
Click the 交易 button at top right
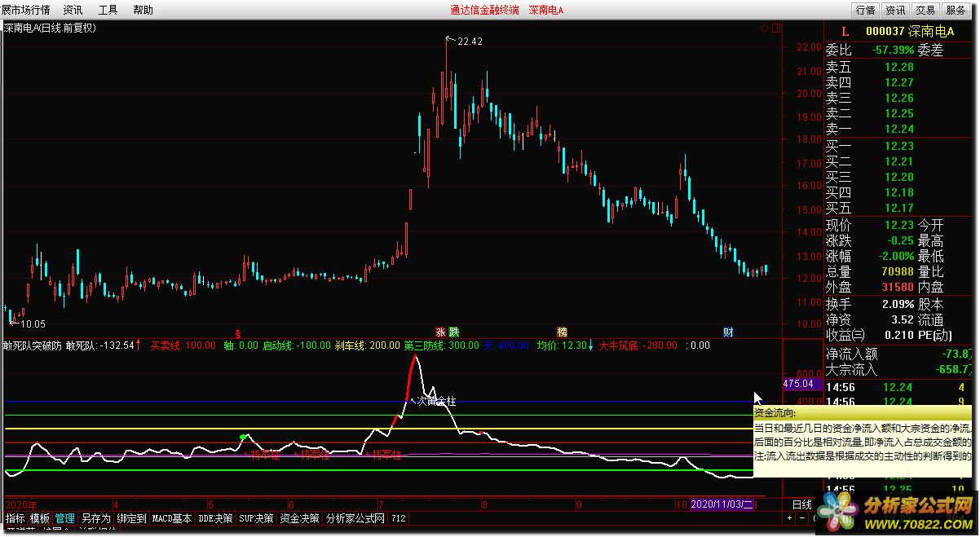tap(925, 10)
